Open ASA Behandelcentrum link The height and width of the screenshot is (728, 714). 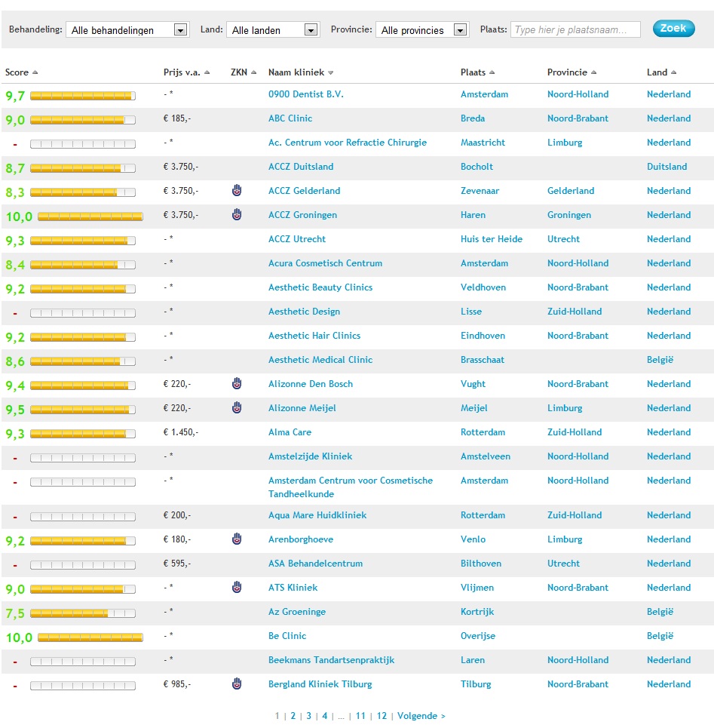tap(315, 564)
